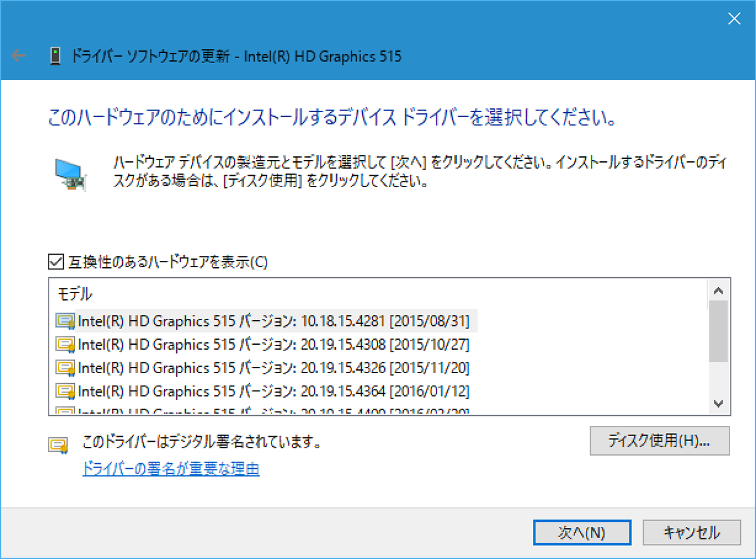This screenshot has width=756, height=559.
Task: Click the scrollbar down arrow
Action: [718, 404]
